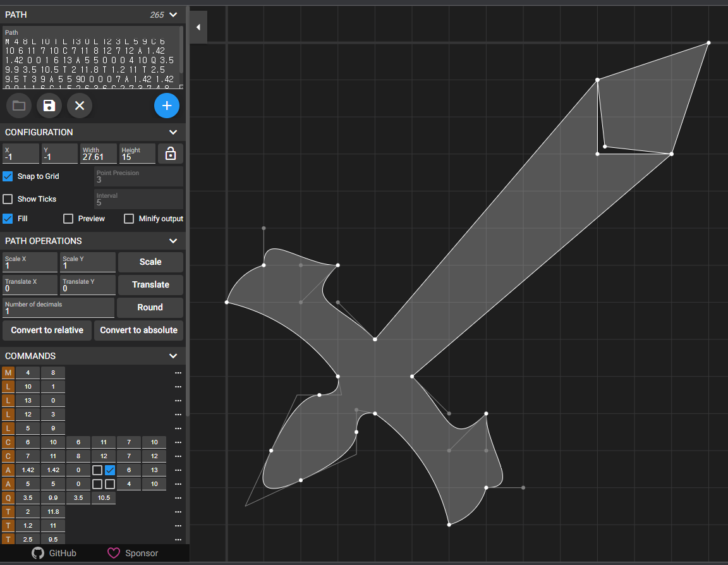Screen dimensions: 728x565
Task: Open options for Q 3.5 9.9 command
Action: pos(178,498)
